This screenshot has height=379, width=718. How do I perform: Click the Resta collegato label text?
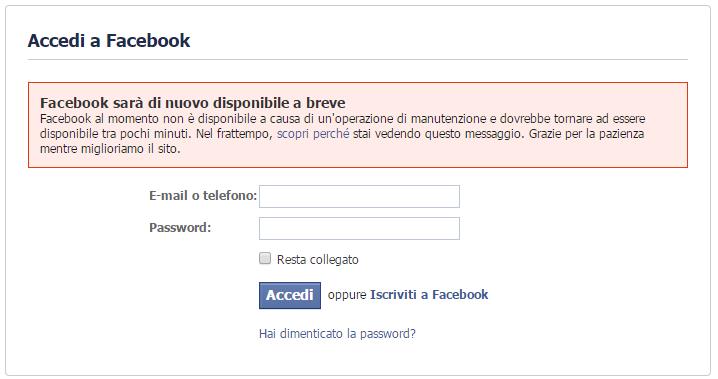click(317, 260)
